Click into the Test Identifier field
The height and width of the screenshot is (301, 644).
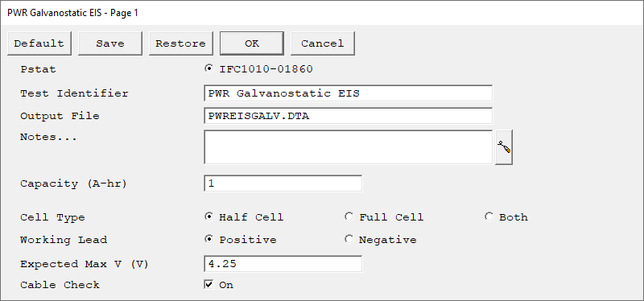[x=348, y=93]
